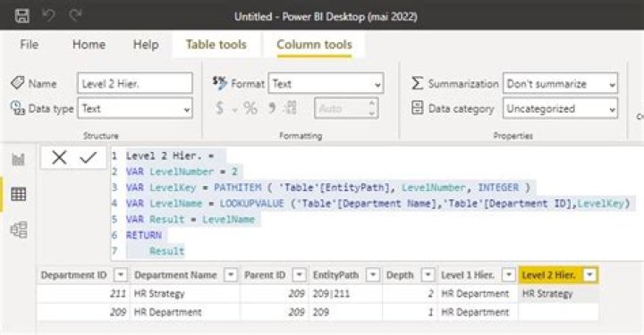Viewport: 644px width, 335px height.
Task: Open EntityPath filter dropdown
Action: click(373, 275)
